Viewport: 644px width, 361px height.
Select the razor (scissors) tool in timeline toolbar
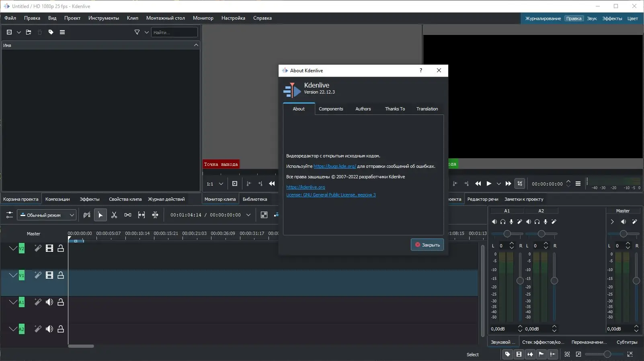(114, 215)
